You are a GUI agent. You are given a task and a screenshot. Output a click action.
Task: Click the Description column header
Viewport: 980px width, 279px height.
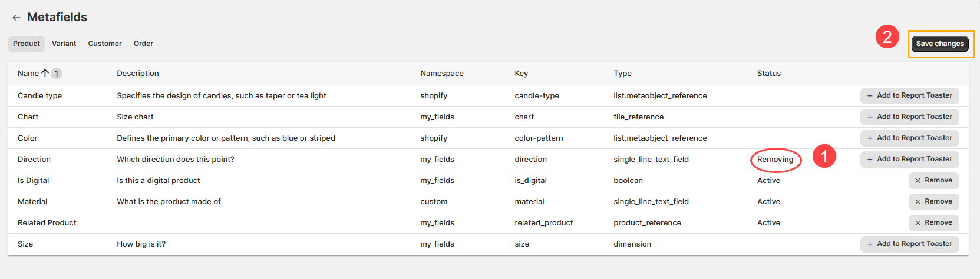coord(138,74)
